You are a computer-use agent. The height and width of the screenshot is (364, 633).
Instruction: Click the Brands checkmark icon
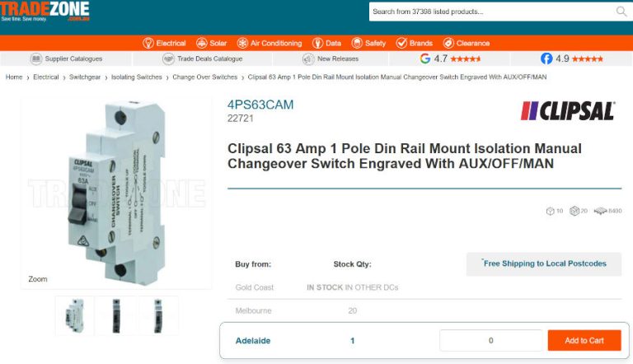pos(401,43)
